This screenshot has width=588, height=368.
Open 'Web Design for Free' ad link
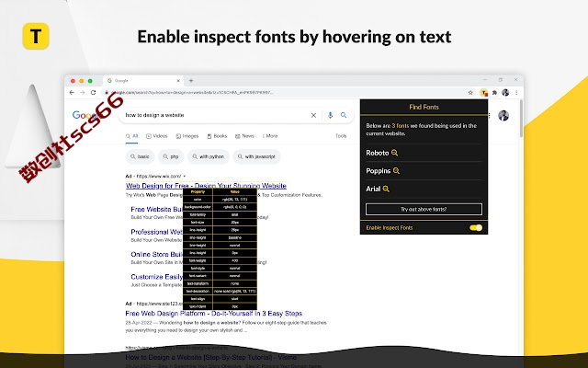pyautogui.click(x=206, y=186)
